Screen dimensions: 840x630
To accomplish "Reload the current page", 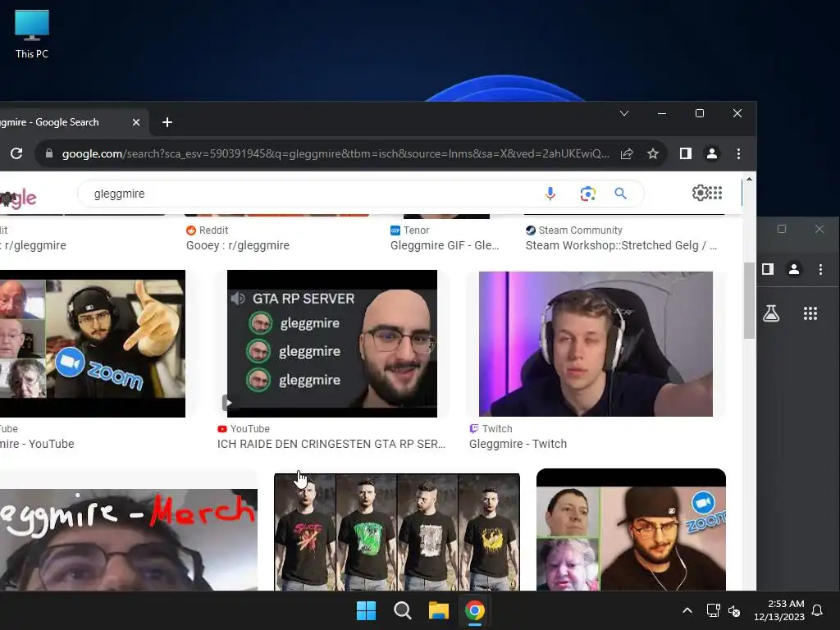I will (16, 153).
